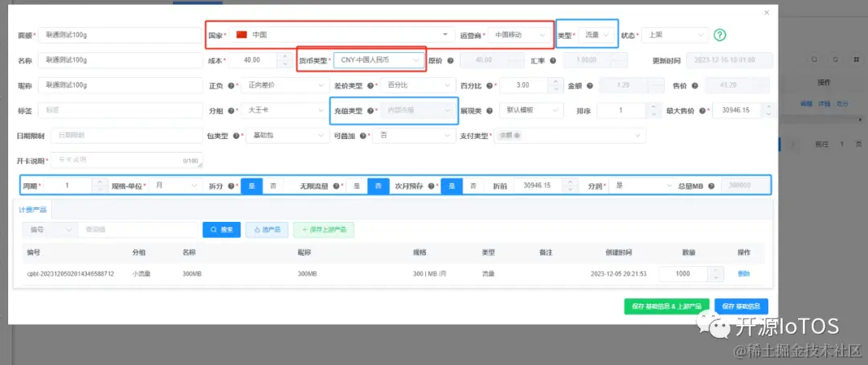
Task: Open the 状态 dropdown showing 上架
Action: coord(676,35)
